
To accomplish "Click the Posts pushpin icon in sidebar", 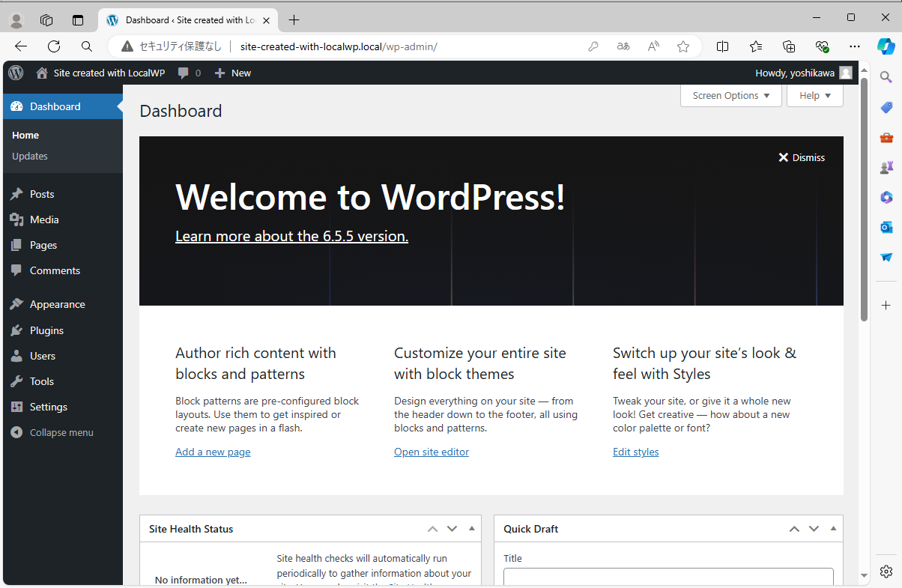I will pyautogui.click(x=16, y=194).
